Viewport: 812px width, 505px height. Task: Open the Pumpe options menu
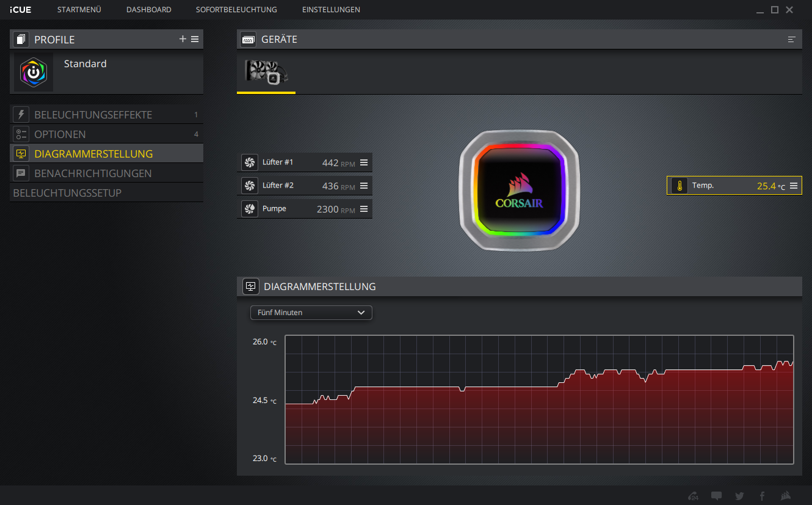(364, 209)
